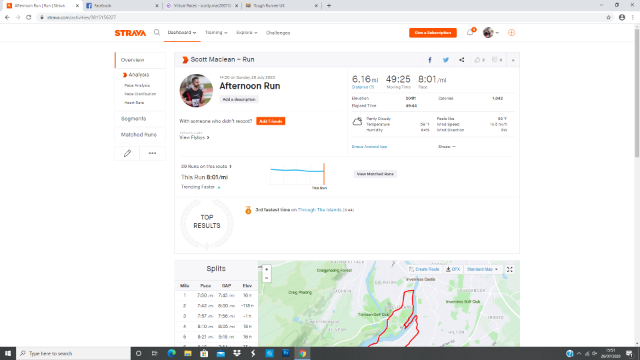Click the mile 1 splits row
640x360 pixels.
[216, 295]
